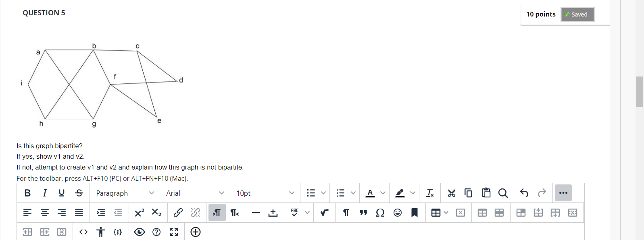Undo the last edit
This screenshot has width=644, height=240.
point(524,193)
